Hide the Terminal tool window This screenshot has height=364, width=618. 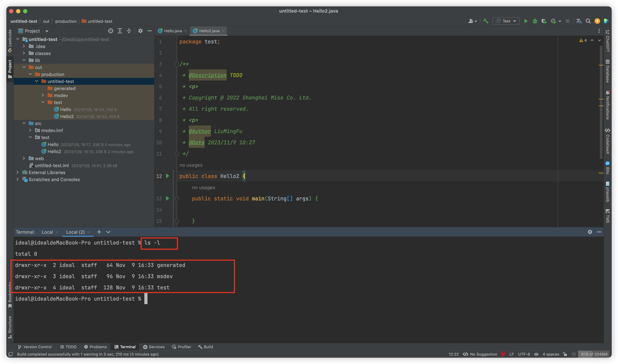coord(599,232)
